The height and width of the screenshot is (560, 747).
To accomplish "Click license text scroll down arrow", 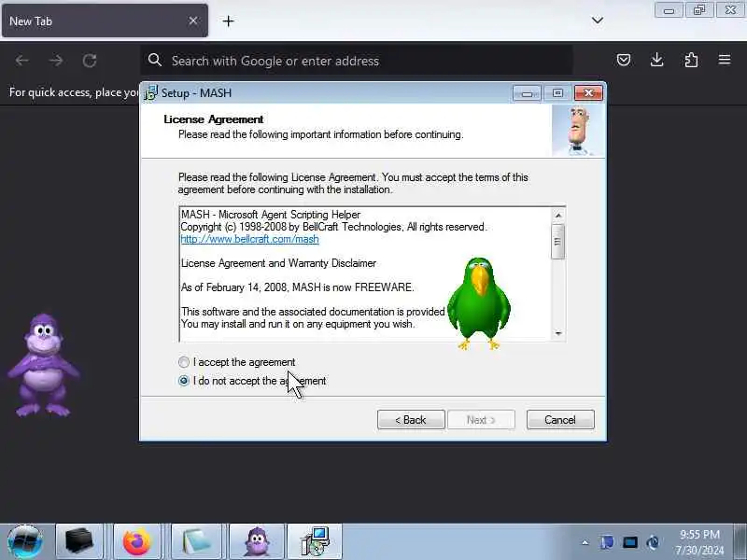I will pos(558,333).
